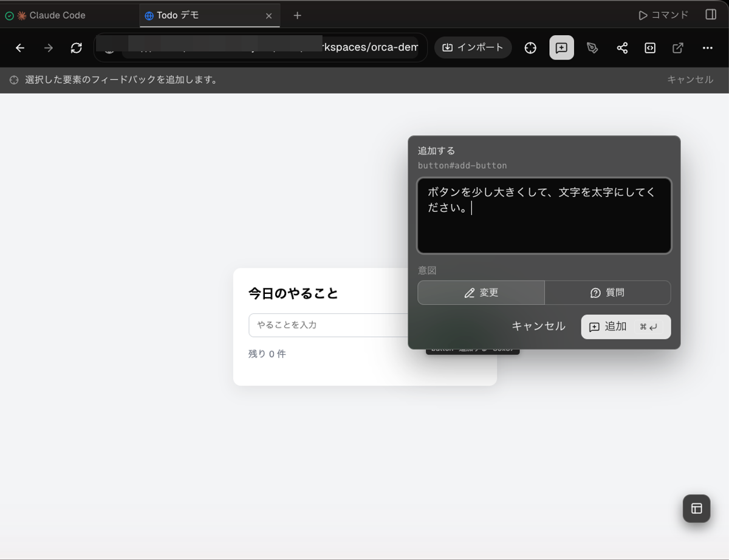This screenshot has width=729, height=560.
Task: Go back with the left arrow icon
Action: tap(20, 48)
